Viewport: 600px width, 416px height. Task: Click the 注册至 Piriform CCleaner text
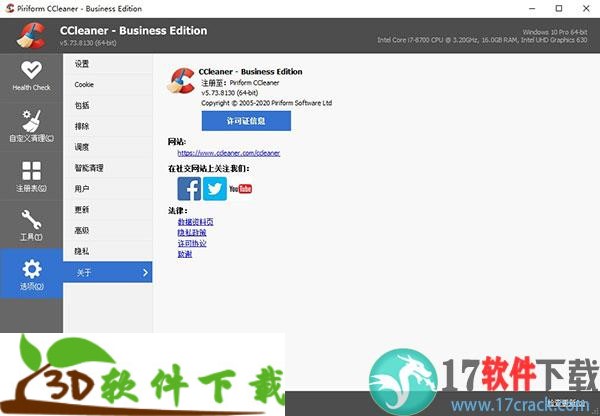tap(240, 83)
